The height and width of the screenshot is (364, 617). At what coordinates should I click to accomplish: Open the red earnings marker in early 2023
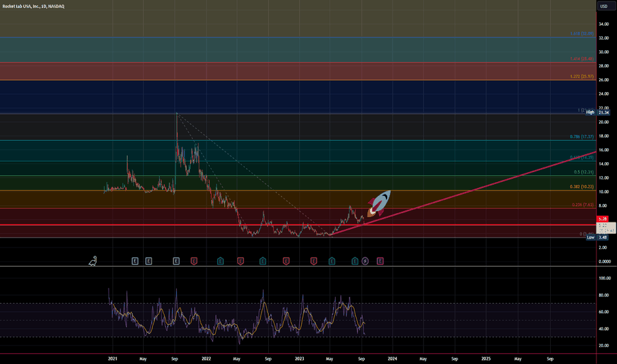click(x=314, y=261)
